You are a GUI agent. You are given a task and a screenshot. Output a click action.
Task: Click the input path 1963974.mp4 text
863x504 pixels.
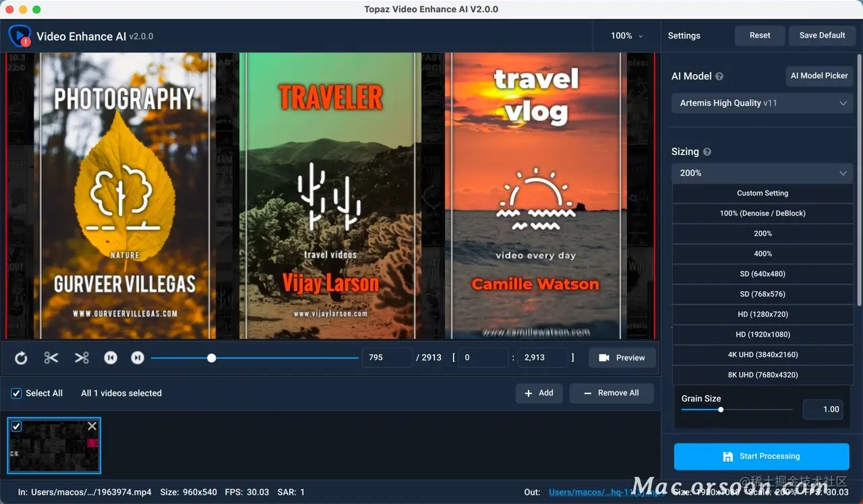(92, 492)
